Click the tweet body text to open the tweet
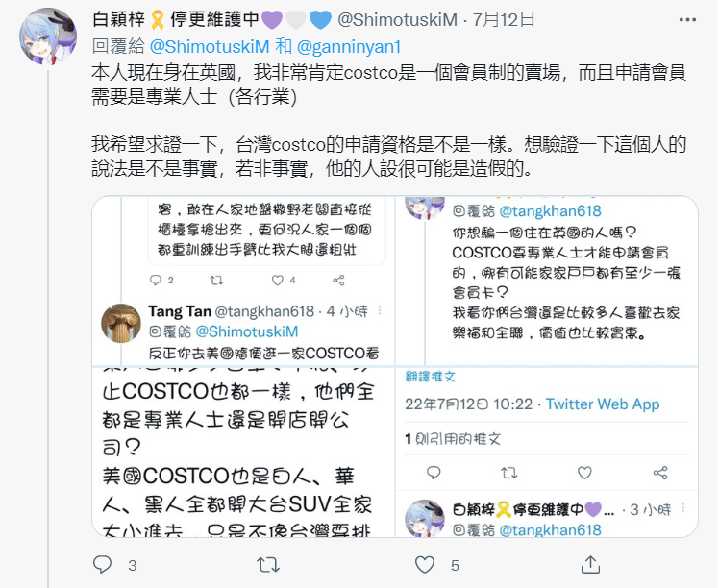Screen dimensions: 719x588 (x=389, y=120)
